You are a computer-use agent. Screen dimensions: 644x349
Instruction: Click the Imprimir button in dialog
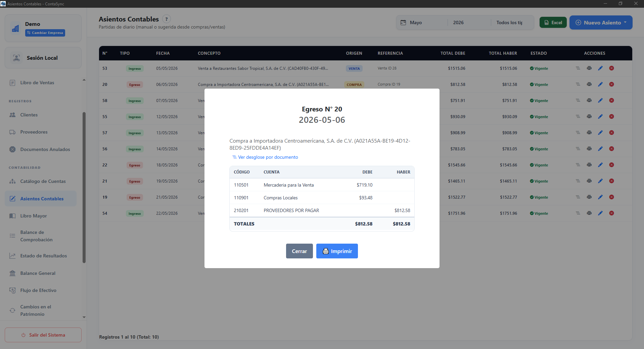tap(337, 251)
